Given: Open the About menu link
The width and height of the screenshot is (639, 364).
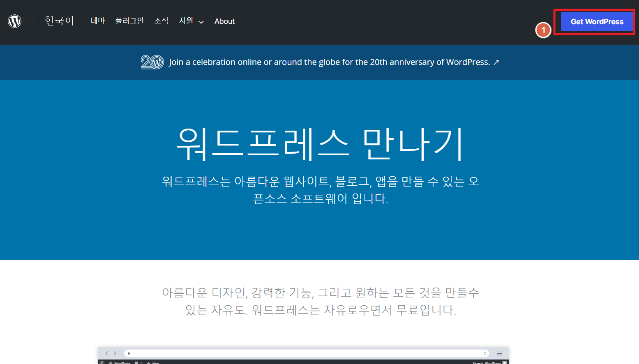Looking at the screenshot, I should pyautogui.click(x=224, y=21).
